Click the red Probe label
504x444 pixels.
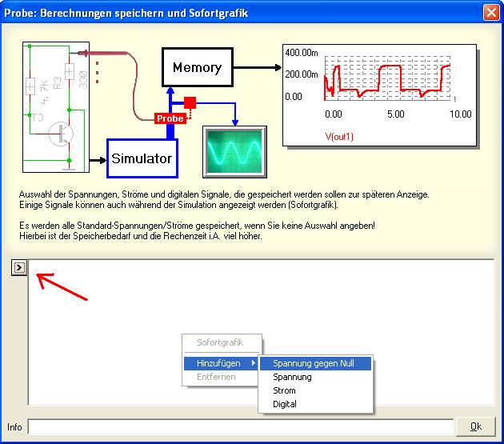point(170,118)
